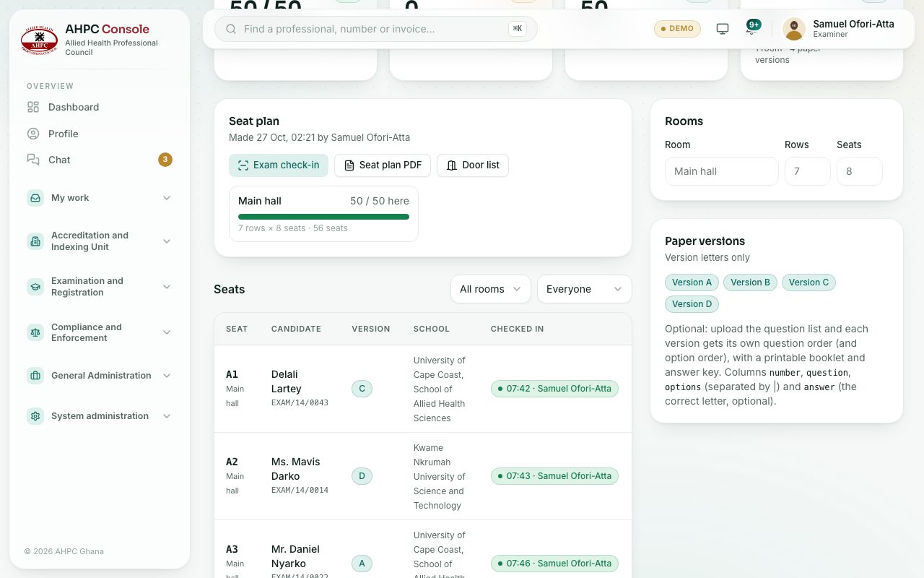Click candidate name Ms. Mavis Darko
Image resolution: width=924 pixels, height=578 pixels.
coord(296,469)
